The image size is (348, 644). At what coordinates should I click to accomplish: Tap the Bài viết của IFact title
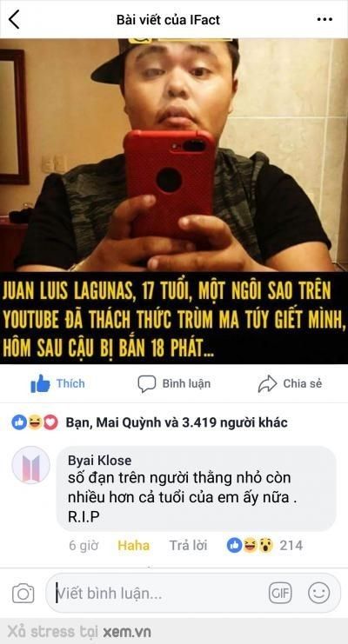[x=168, y=20]
